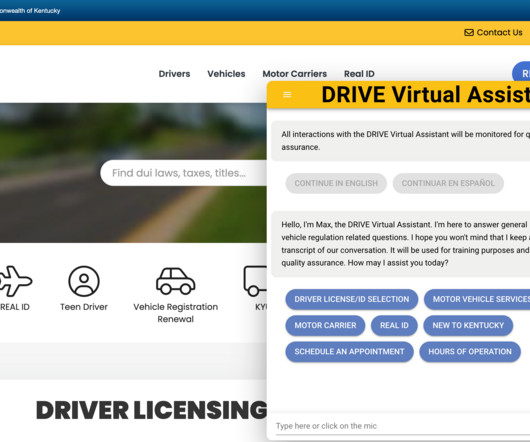Click the REAL ID airplane icon
The image size is (530, 442).
click(x=15, y=281)
